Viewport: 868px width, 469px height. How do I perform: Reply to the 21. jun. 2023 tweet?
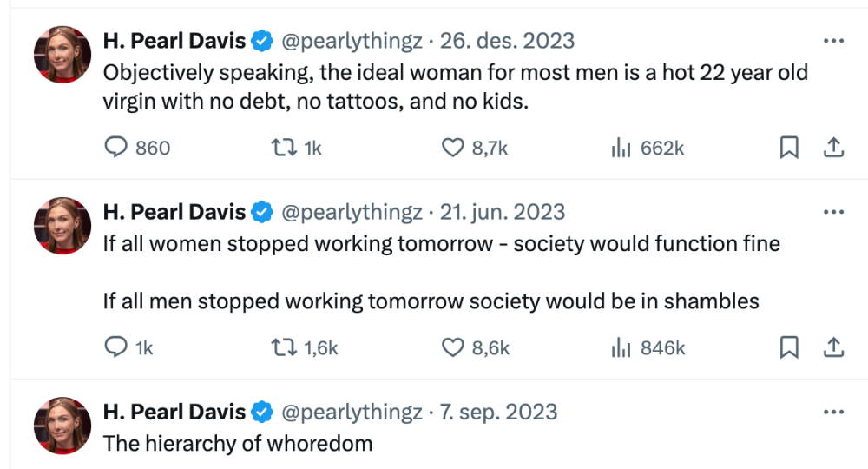coord(128,347)
